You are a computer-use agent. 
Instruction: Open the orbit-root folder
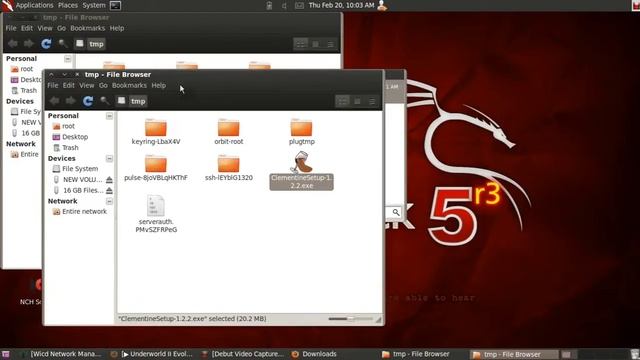[x=229, y=132]
